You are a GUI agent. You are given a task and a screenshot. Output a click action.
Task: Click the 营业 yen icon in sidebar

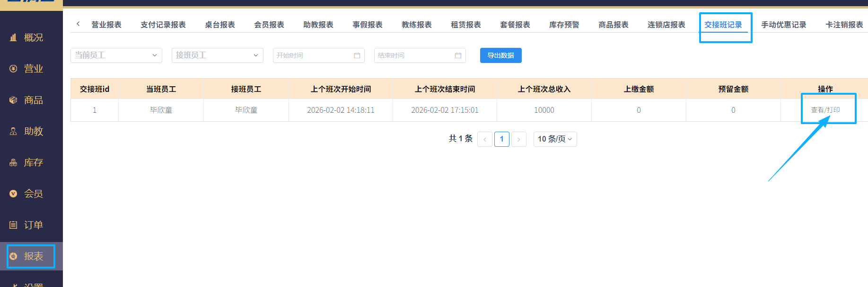point(13,69)
